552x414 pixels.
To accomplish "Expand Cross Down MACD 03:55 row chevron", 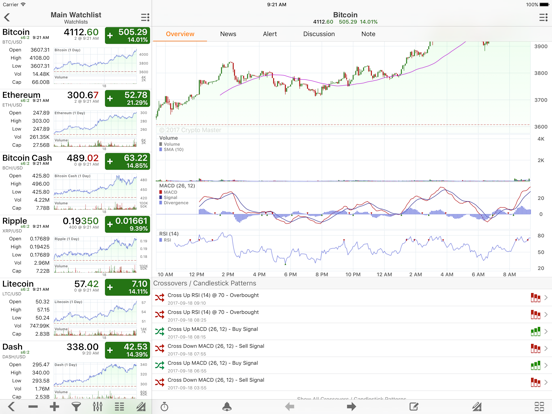I will (546, 382).
